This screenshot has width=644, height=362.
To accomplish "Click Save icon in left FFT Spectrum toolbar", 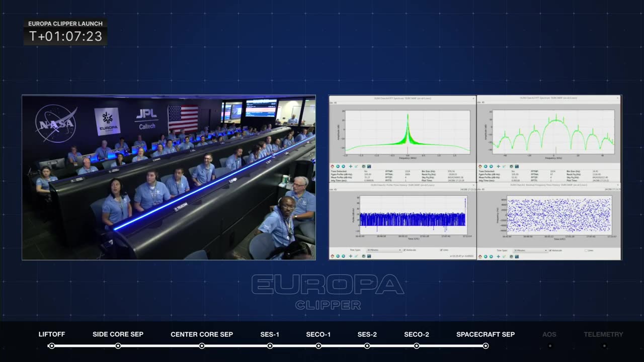I will pos(369,166).
